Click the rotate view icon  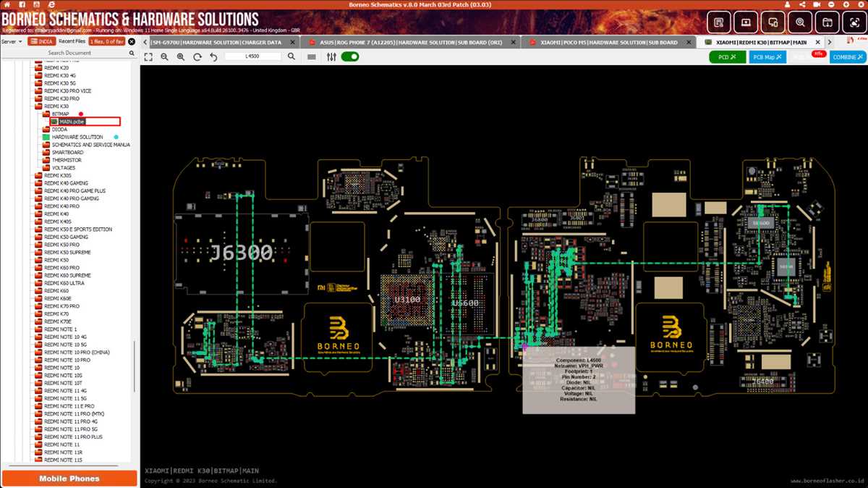coord(197,56)
